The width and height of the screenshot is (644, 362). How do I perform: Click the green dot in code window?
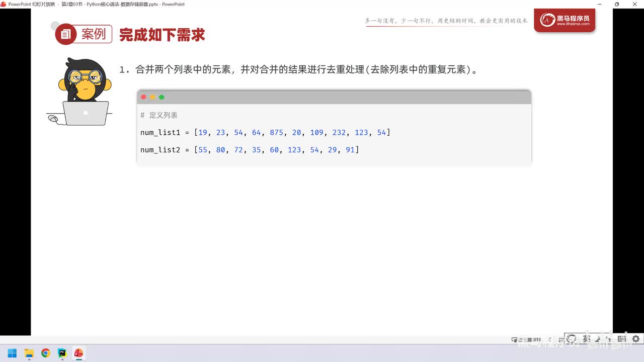click(162, 97)
